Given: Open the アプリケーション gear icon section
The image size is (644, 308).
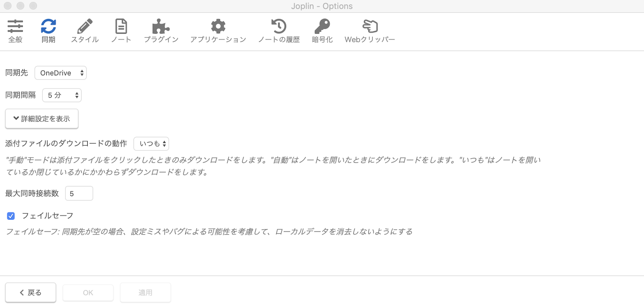Looking at the screenshot, I should click(218, 31).
